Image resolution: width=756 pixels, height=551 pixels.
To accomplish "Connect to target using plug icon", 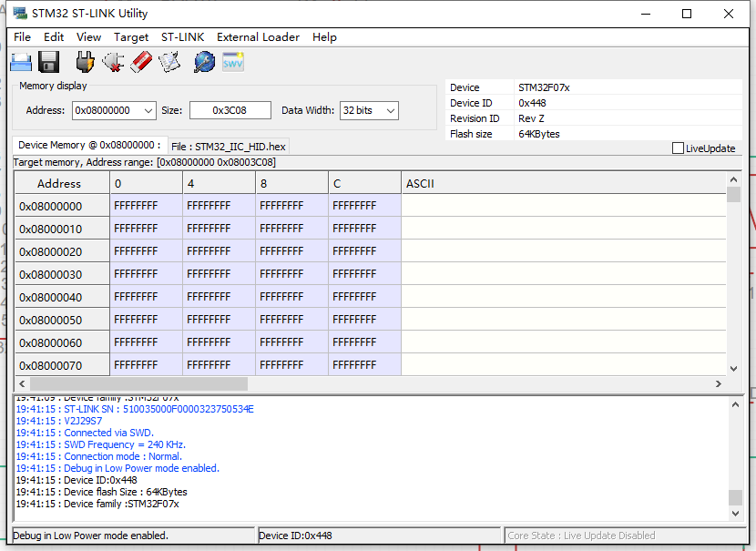I will 85,62.
